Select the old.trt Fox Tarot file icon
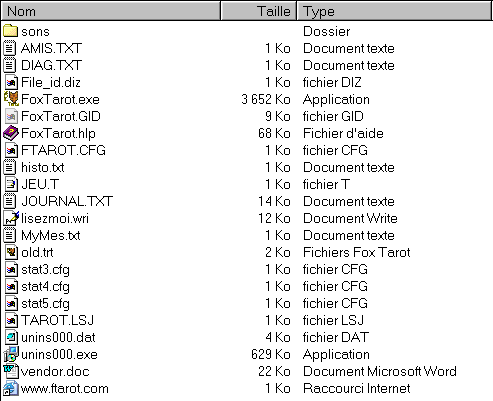This screenshot has height=401, width=493. tap(11, 252)
